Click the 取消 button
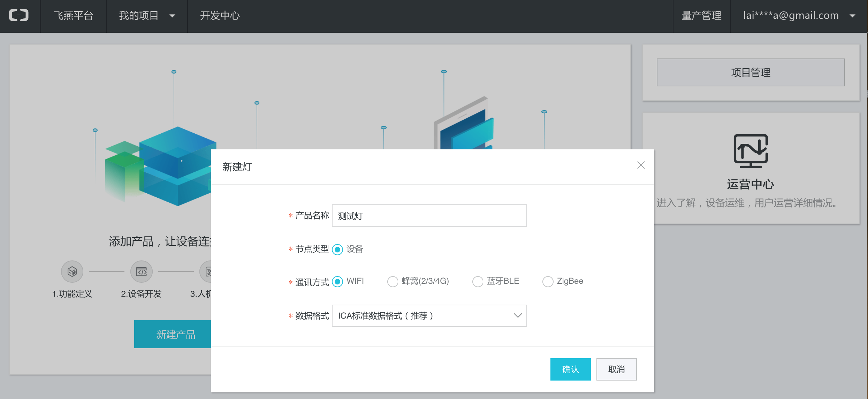Image resolution: width=868 pixels, height=399 pixels. pyautogui.click(x=616, y=369)
